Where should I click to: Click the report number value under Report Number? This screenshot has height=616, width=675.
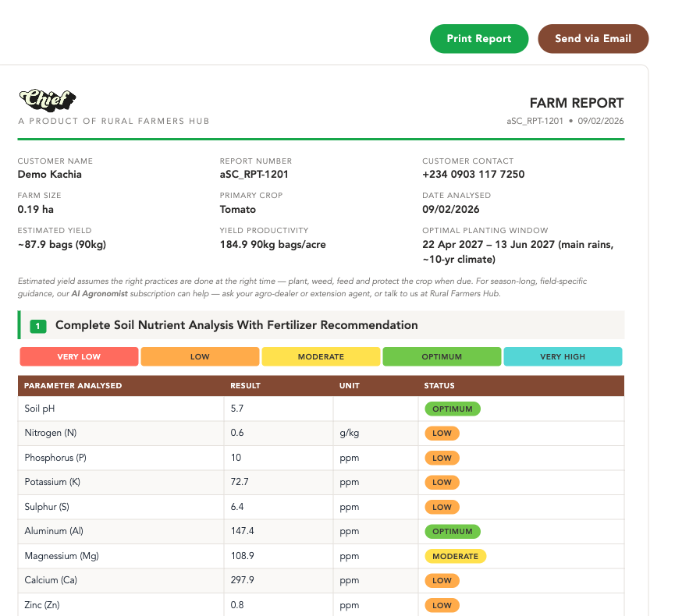(x=254, y=174)
